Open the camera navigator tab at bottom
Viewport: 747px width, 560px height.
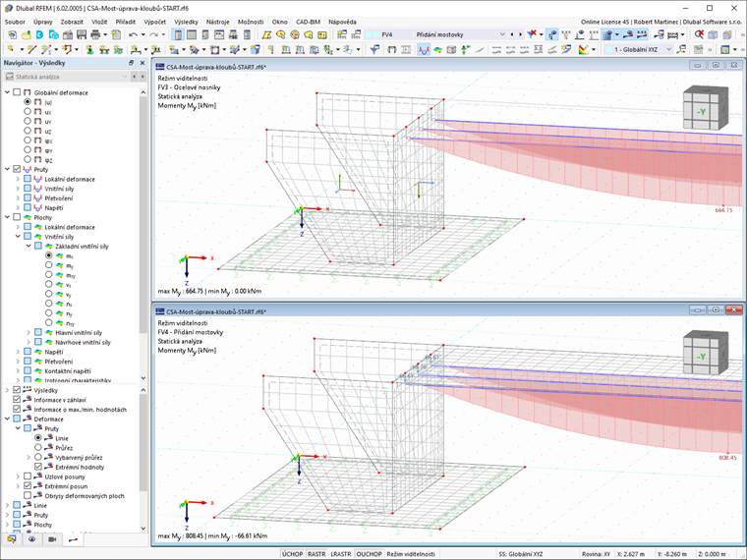pos(51,539)
